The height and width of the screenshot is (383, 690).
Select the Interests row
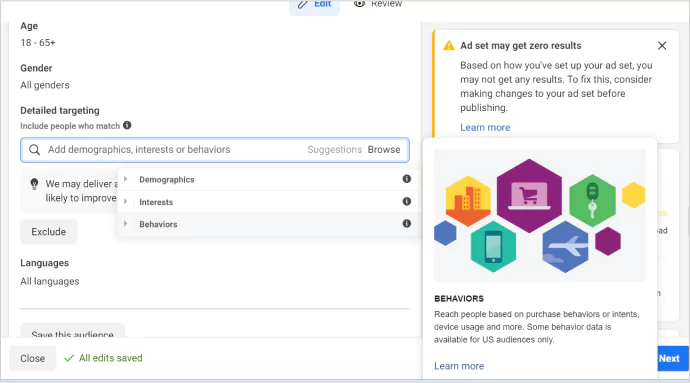(268, 202)
